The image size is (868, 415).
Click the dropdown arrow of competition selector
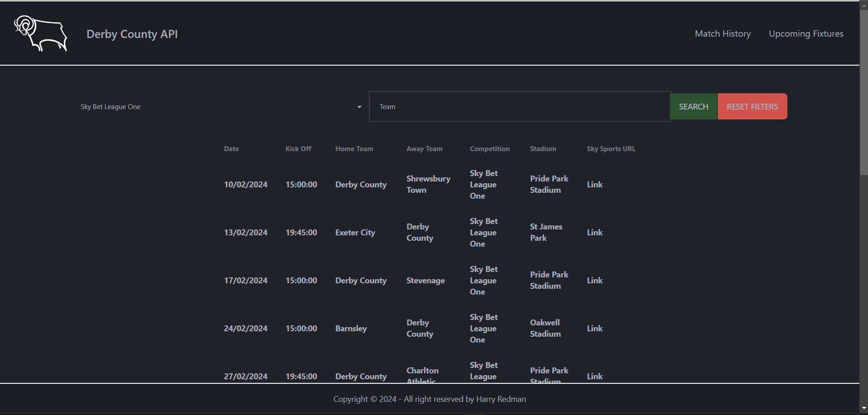click(x=359, y=107)
